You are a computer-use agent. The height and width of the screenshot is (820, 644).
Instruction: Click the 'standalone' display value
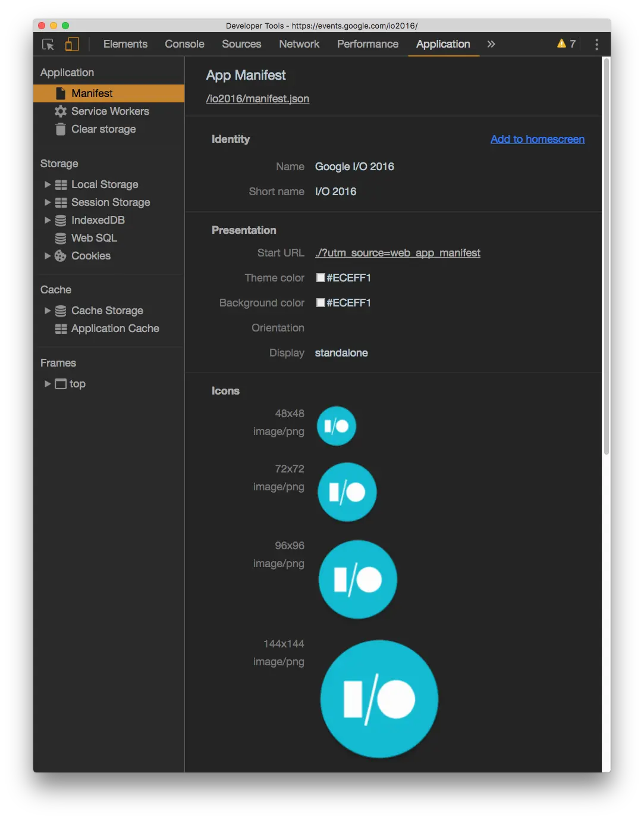[341, 353]
